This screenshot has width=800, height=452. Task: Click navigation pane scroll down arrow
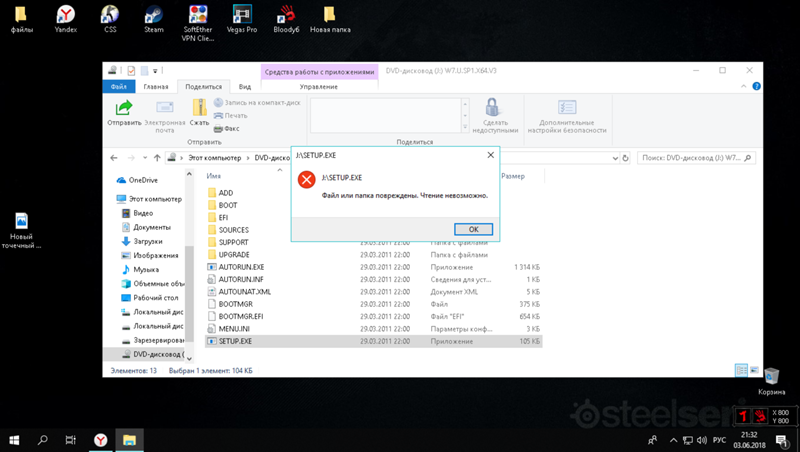pyautogui.click(x=189, y=358)
